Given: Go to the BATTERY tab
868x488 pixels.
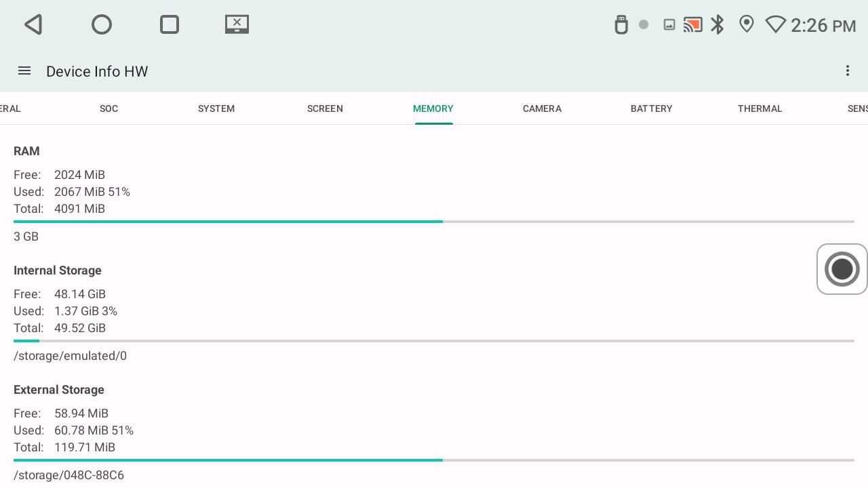Looking at the screenshot, I should [x=651, y=108].
